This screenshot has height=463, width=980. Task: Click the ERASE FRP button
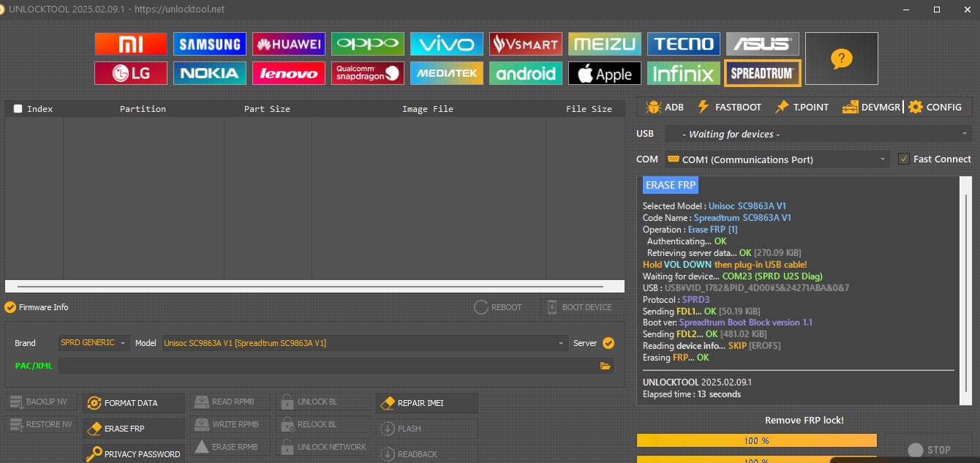pos(133,429)
